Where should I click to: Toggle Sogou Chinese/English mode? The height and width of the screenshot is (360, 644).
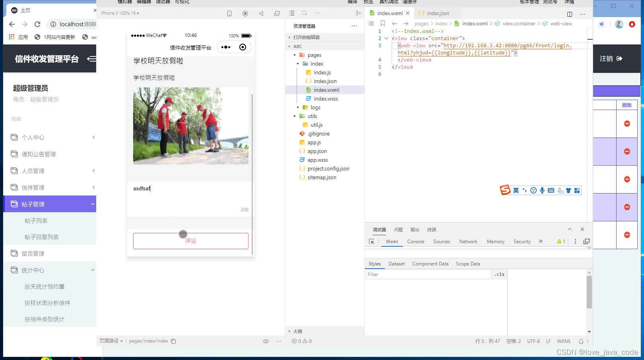[x=516, y=190]
